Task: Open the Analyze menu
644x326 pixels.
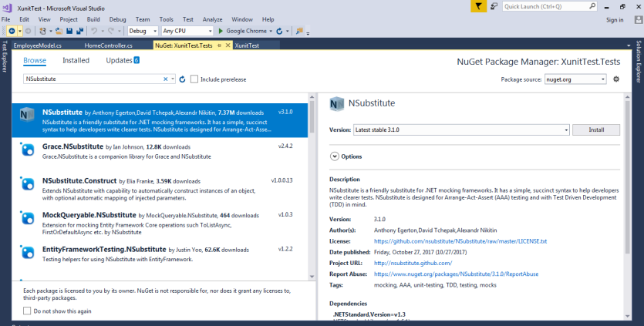Action: tap(213, 18)
